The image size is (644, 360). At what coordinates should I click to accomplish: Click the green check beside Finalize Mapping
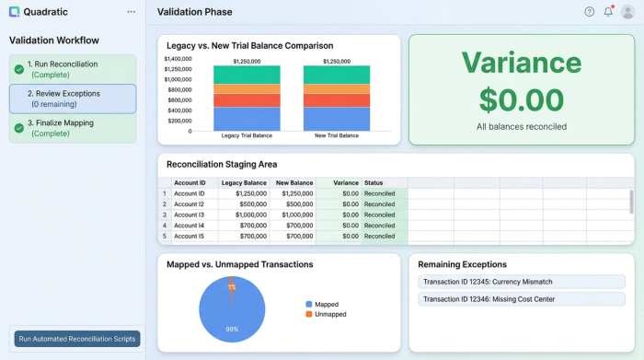click(19, 128)
